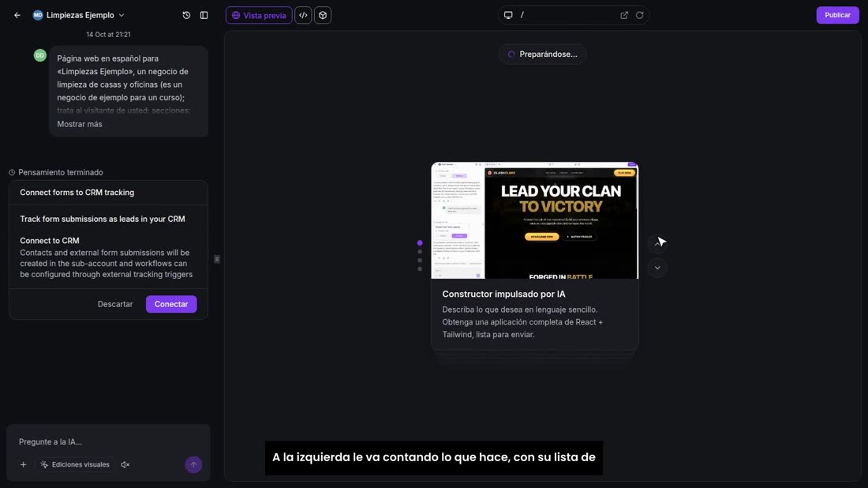
Task: Enable Ediciones visuales mode
Action: (75, 465)
